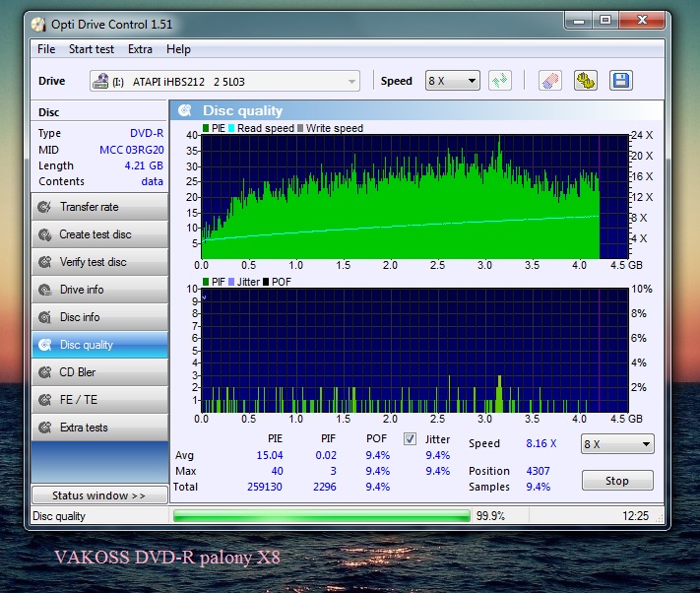Open the toolbar Speed 8 X dropdown

click(453, 81)
